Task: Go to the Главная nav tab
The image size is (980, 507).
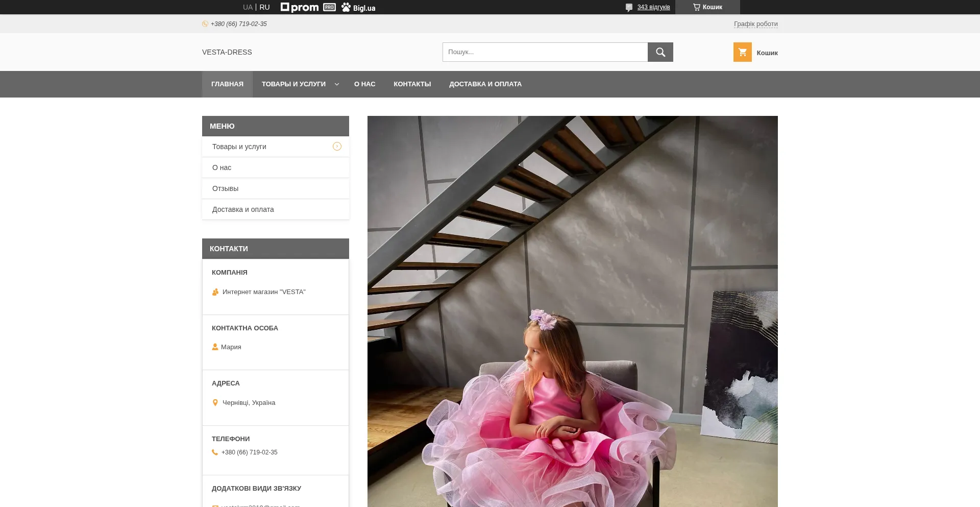Action: point(227,84)
